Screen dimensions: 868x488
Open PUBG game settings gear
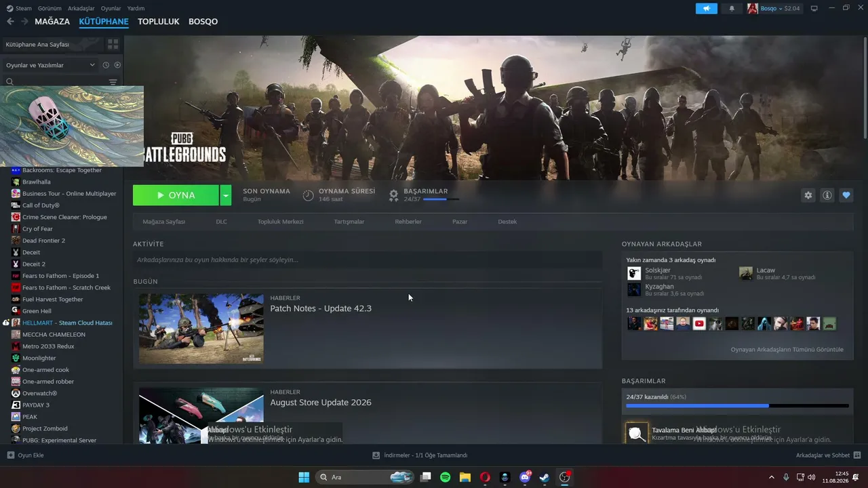(808, 195)
